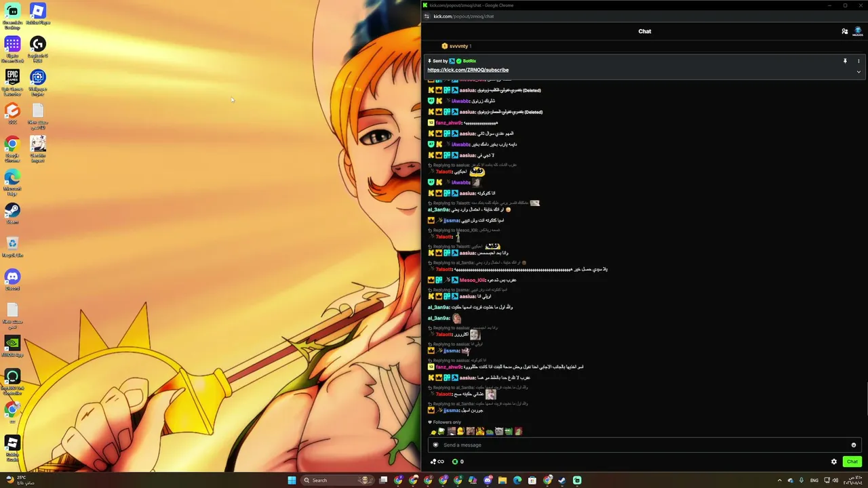Viewport: 868px width, 488px height.
Task: Open Windows Start menu
Action: pos(292,480)
